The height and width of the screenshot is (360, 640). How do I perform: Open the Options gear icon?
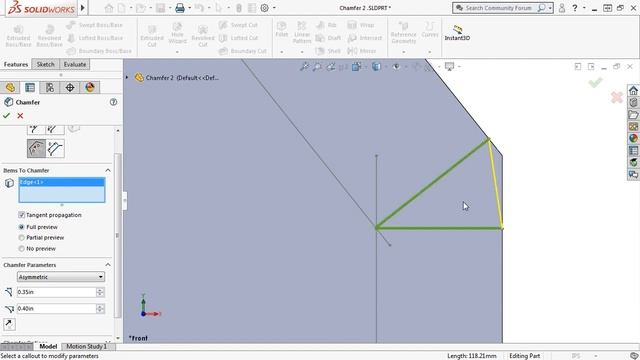click(264, 8)
